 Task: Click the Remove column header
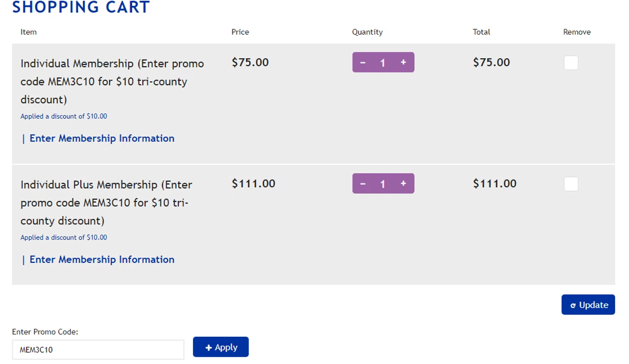(577, 32)
